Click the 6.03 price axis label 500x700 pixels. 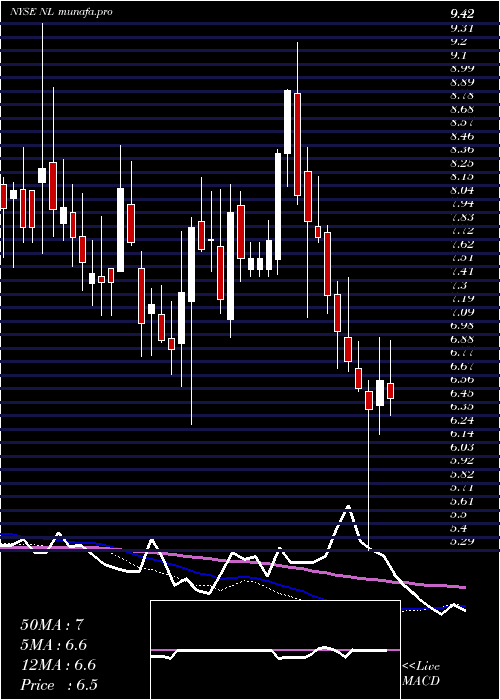462,447
